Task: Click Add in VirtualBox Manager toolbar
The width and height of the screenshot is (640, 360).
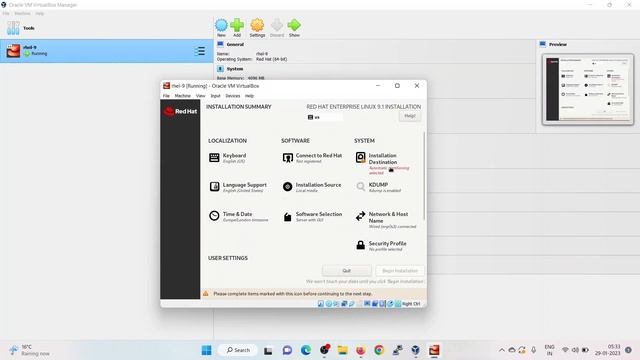Action: [x=237, y=28]
